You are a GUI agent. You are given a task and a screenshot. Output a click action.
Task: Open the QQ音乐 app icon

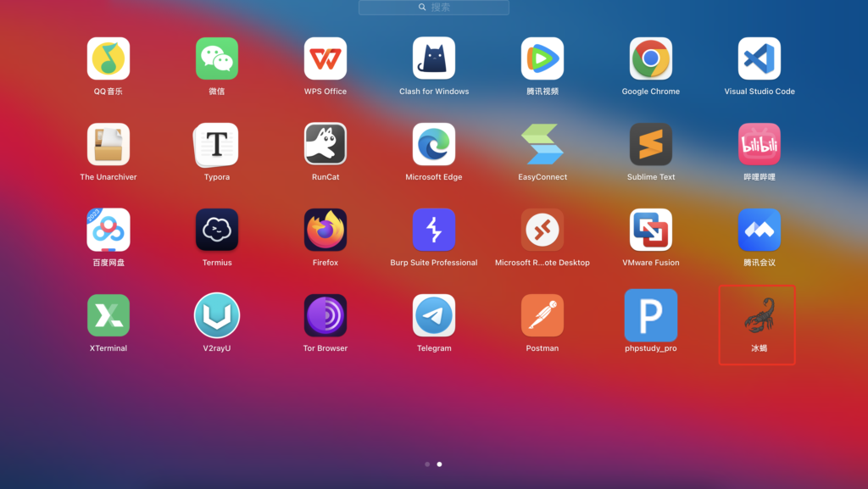point(108,58)
